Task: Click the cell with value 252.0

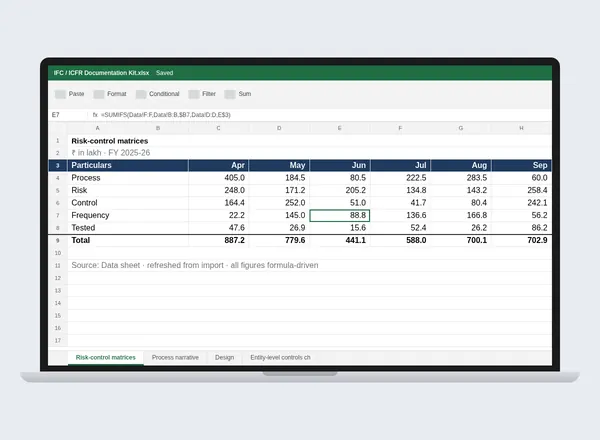Action: pos(279,203)
